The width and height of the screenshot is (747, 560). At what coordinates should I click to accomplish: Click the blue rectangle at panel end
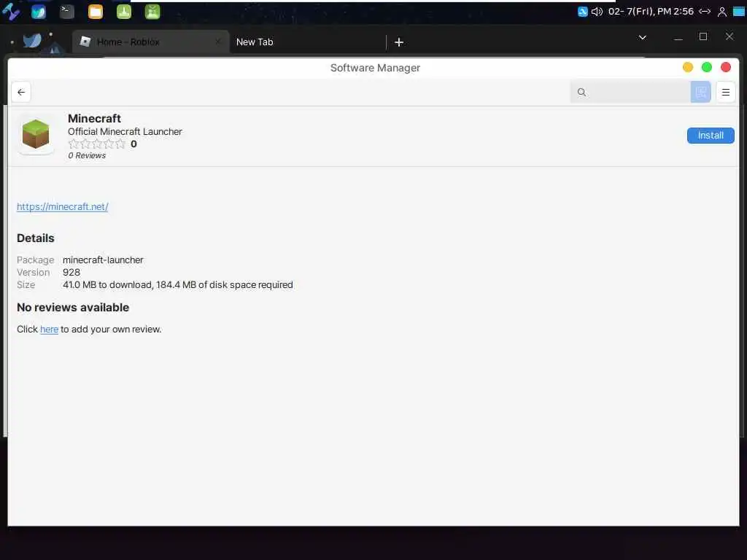point(739,12)
